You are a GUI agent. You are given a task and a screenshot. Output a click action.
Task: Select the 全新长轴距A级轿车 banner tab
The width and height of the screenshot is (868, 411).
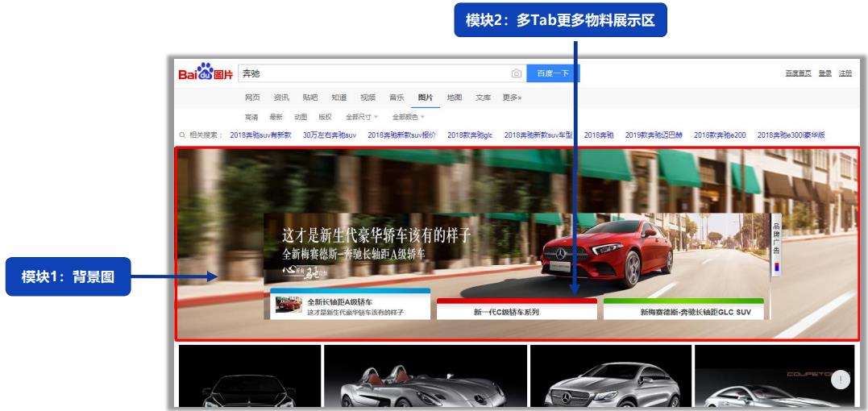350,304
